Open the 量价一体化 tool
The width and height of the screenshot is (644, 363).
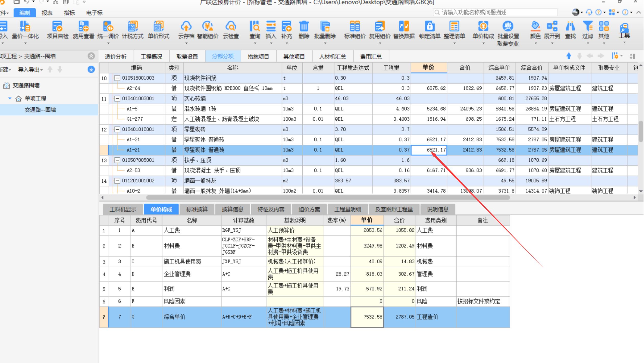[25, 30]
